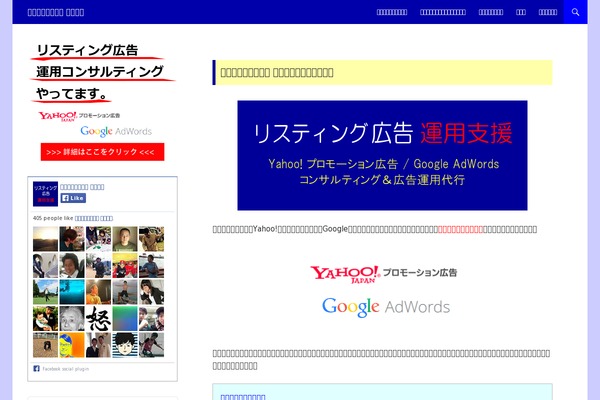This screenshot has height=400, width=600.
Task: Open the cartoon face with black hair avatar
Action: pyautogui.click(x=125, y=345)
